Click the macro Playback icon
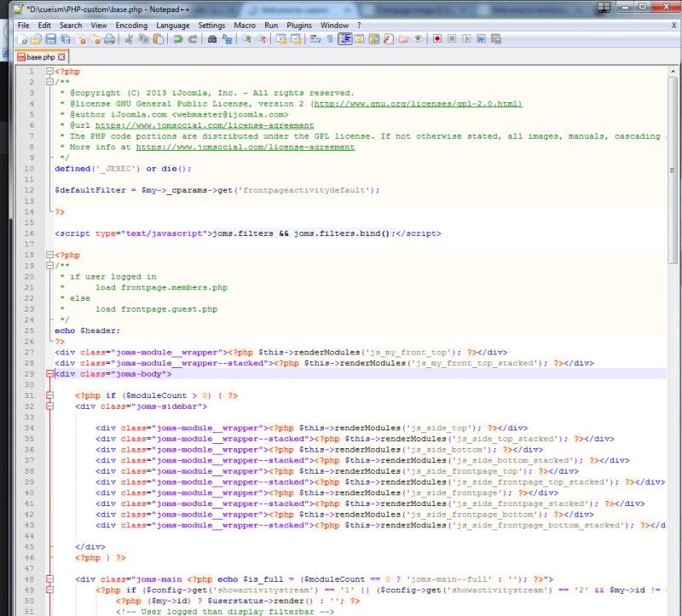The image size is (682, 616). click(x=466, y=39)
